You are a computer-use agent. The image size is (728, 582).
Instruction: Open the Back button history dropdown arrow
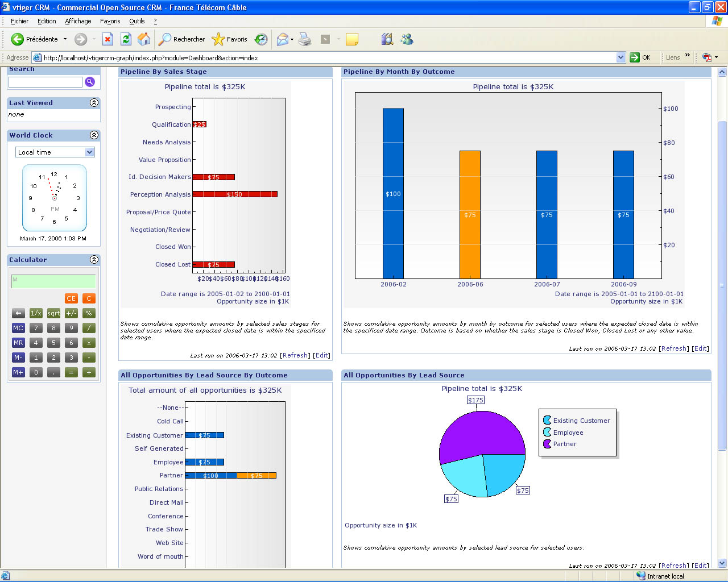pos(65,39)
